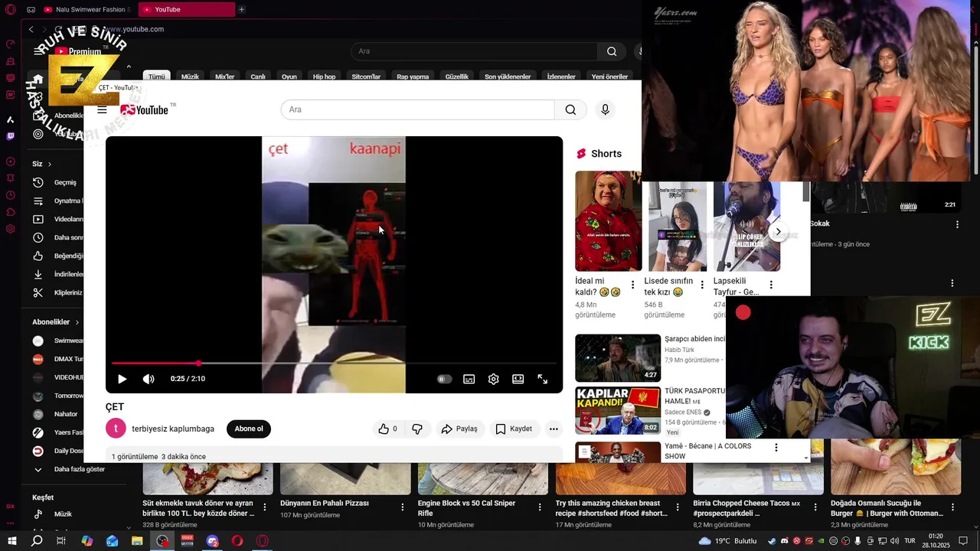Seek on the red video progress bar
The width and height of the screenshot is (980, 551).
point(334,363)
